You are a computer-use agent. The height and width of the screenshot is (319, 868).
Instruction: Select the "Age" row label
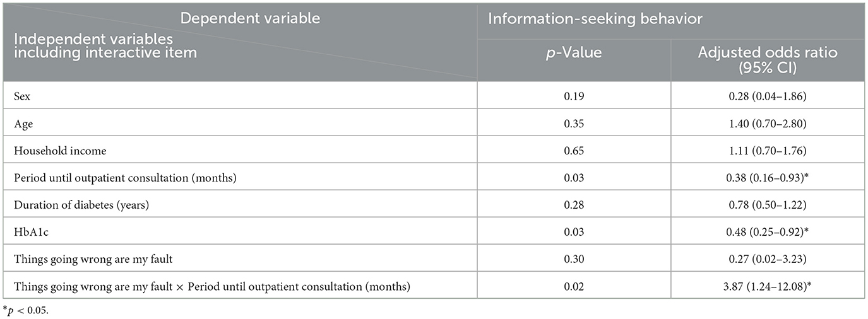(22, 125)
